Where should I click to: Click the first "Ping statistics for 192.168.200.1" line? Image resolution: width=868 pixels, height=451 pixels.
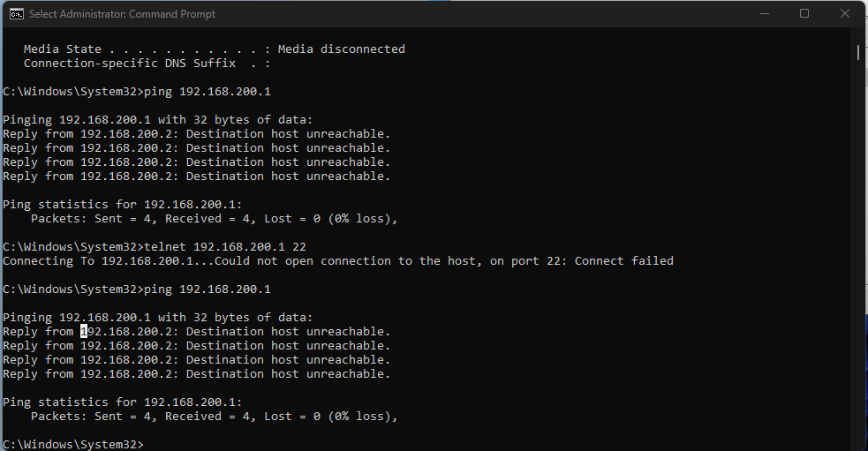[x=122, y=205]
